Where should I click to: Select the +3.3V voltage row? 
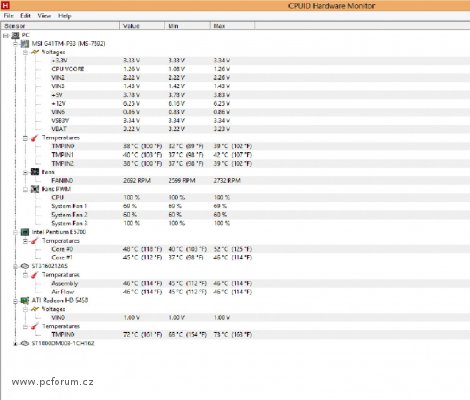click(235, 60)
